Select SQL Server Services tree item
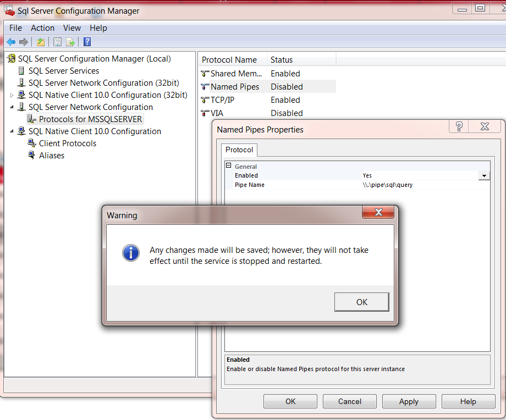This screenshot has width=506, height=420. pos(64,71)
